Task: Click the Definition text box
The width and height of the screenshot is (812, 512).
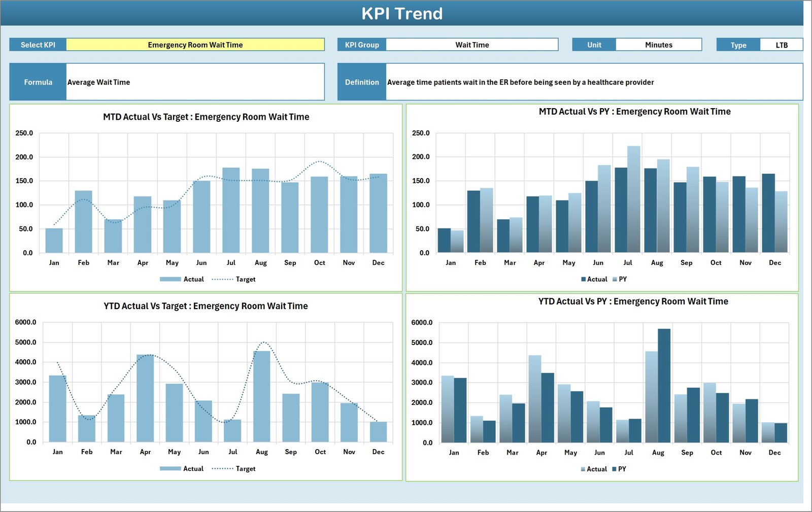Action: (558, 82)
